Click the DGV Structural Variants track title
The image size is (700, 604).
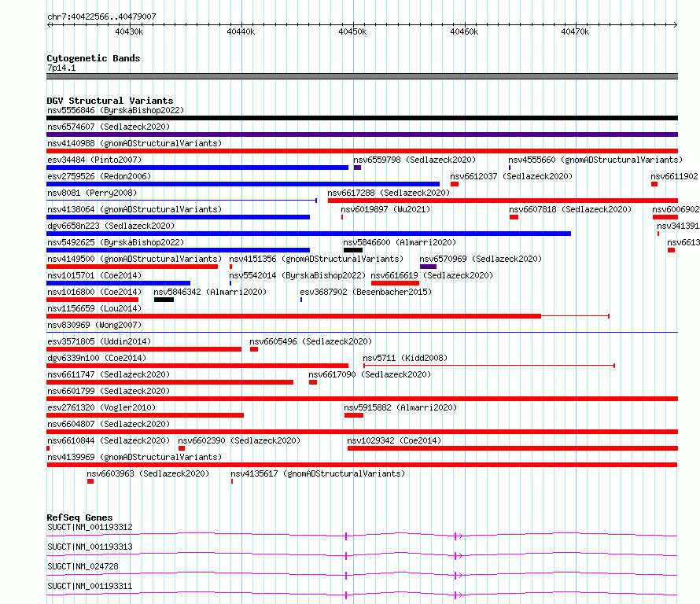point(110,101)
